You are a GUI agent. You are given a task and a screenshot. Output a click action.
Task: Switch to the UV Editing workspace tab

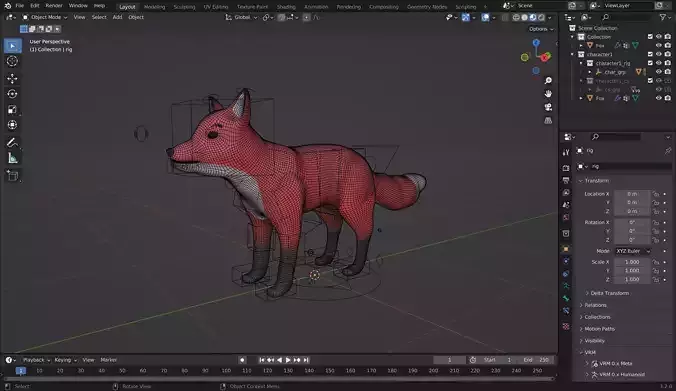[x=216, y=7]
